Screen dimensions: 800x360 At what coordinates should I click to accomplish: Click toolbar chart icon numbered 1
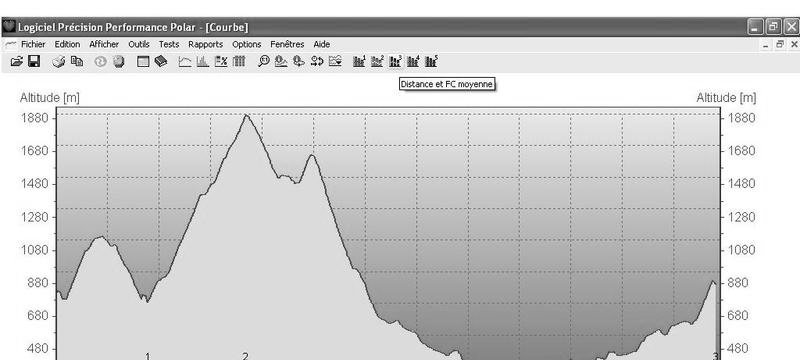pos(359,62)
